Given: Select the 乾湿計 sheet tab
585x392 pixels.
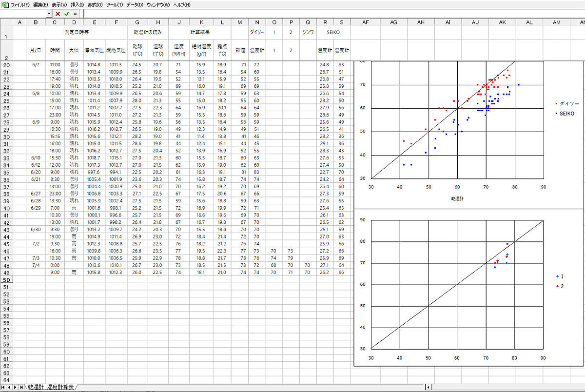Looking at the screenshot, I should (x=36, y=387).
